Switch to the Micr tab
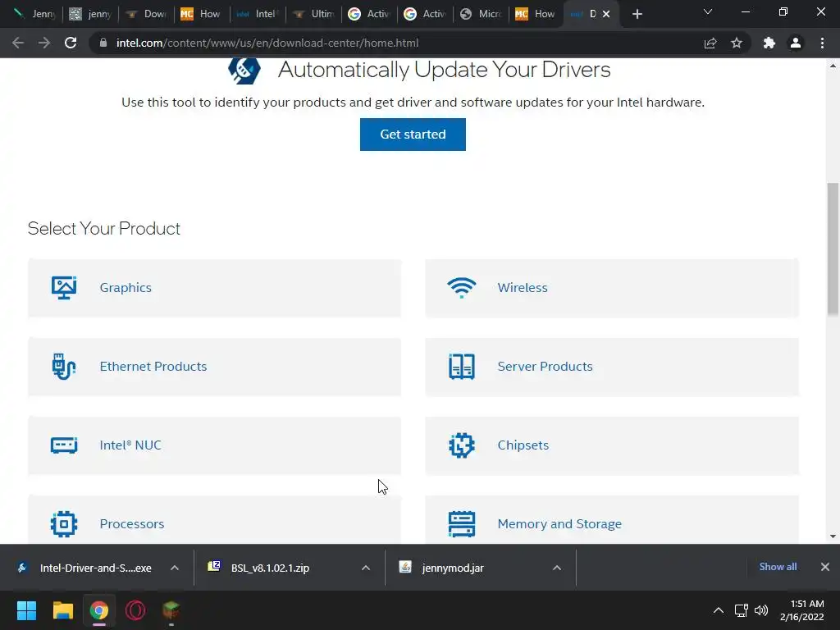The width and height of the screenshot is (840, 630). tap(481, 14)
